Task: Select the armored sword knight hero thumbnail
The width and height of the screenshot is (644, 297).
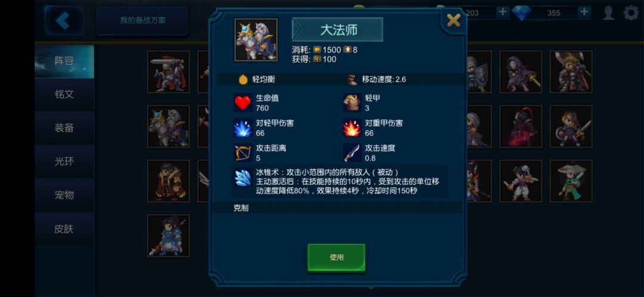Action: pyautogui.click(x=168, y=72)
